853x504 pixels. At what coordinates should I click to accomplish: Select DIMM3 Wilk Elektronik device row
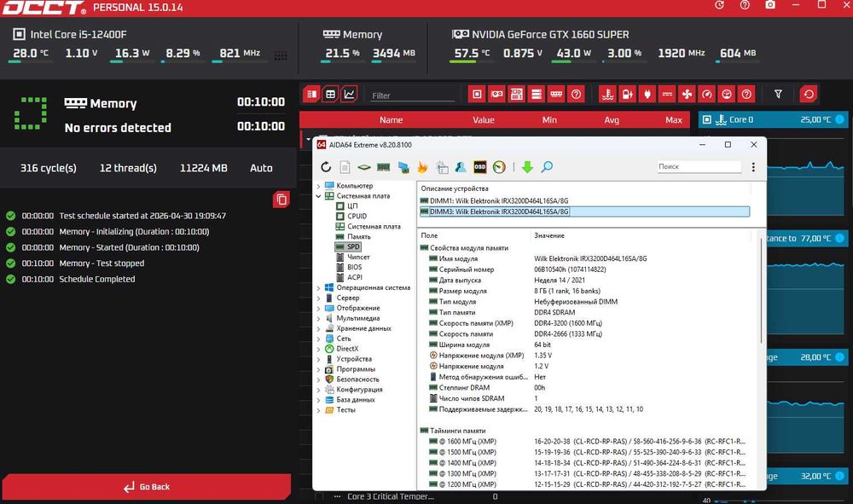tap(585, 211)
